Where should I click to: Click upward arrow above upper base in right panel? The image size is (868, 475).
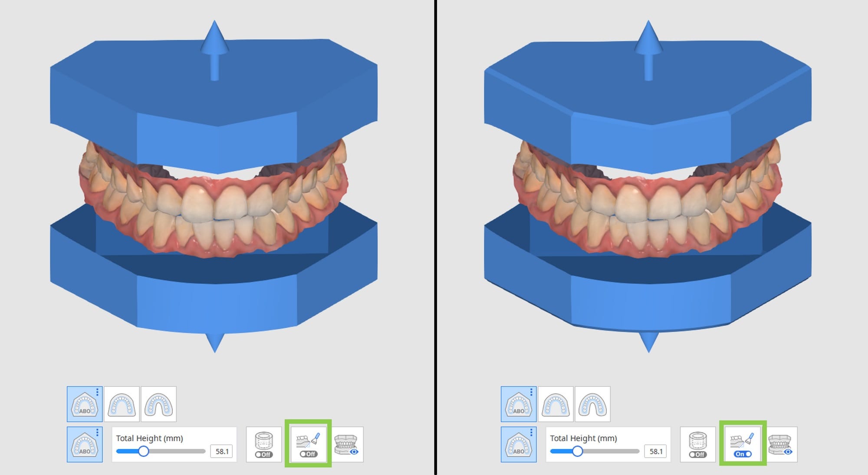(648, 50)
